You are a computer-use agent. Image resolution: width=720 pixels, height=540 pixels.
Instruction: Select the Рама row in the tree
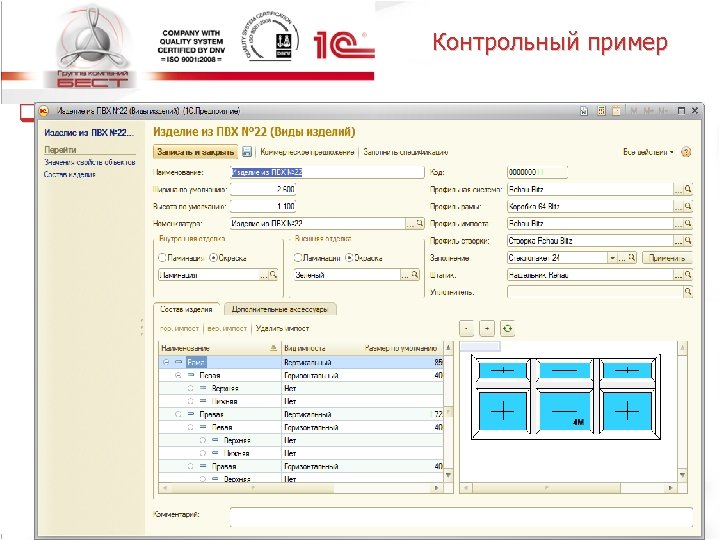(x=301, y=362)
